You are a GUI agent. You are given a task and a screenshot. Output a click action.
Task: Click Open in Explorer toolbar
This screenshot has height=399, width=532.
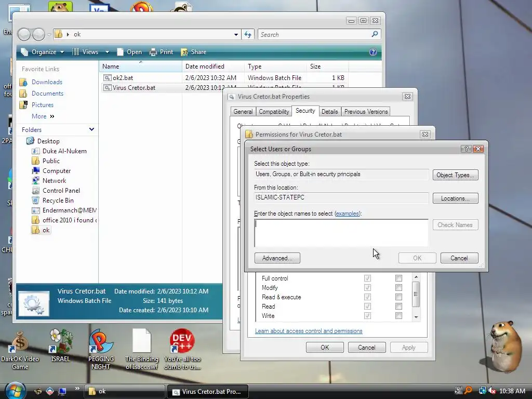click(129, 52)
